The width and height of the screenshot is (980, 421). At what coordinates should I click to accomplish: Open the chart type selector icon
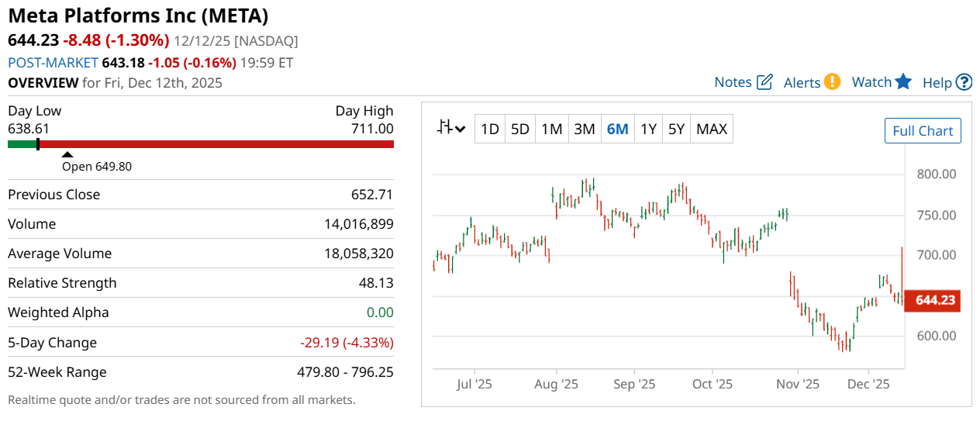click(x=450, y=129)
